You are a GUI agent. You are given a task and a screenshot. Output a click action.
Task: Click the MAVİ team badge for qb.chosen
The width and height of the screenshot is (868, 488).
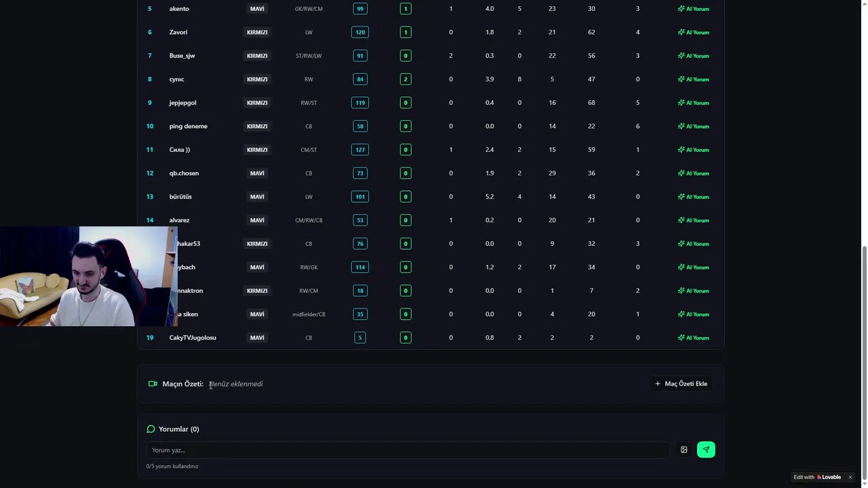(x=257, y=174)
